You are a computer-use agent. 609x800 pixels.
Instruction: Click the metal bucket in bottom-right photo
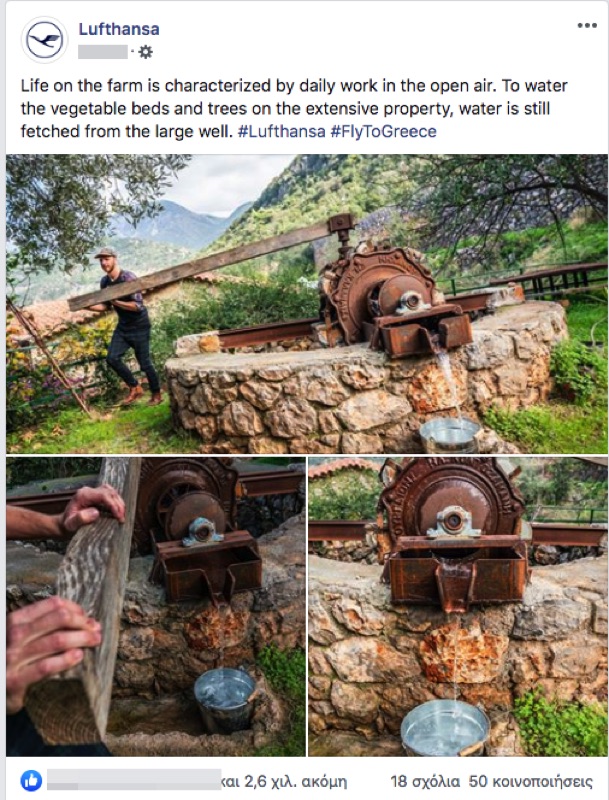coord(445,729)
